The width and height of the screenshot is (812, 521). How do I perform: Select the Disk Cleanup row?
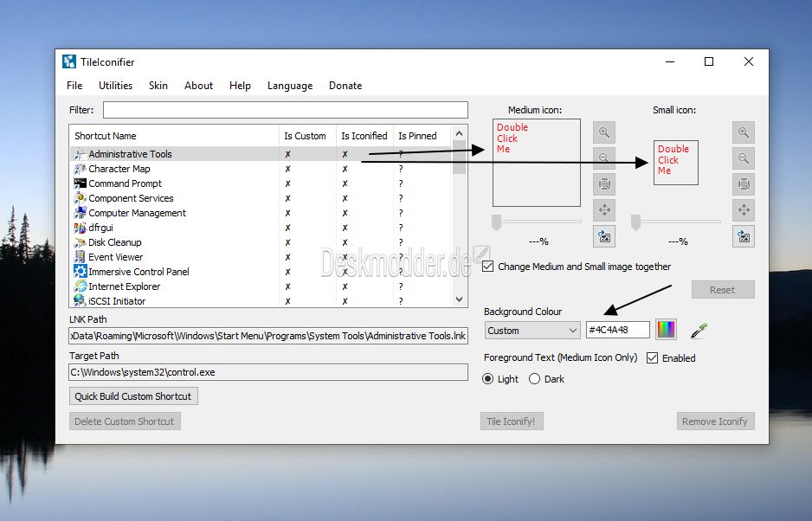261,242
